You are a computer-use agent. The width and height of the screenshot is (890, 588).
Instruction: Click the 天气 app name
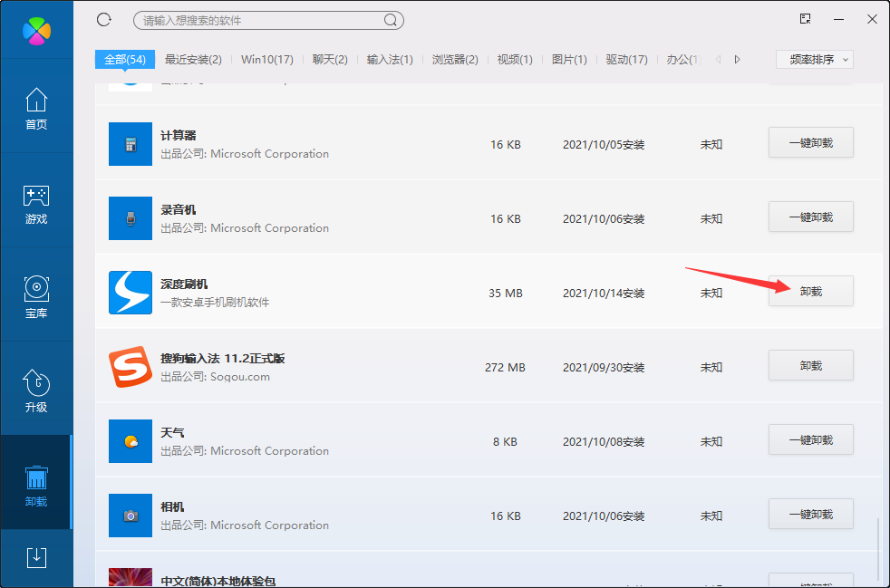click(x=172, y=432)
